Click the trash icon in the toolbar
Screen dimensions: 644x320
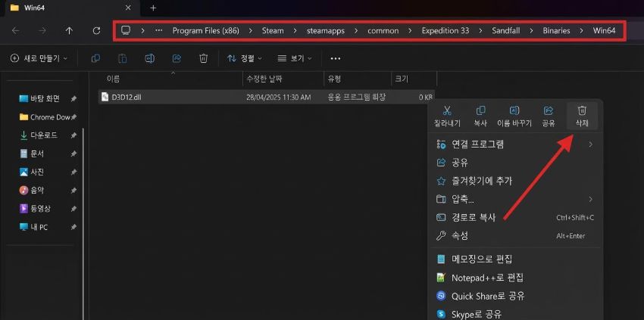[x=203, y=58]
